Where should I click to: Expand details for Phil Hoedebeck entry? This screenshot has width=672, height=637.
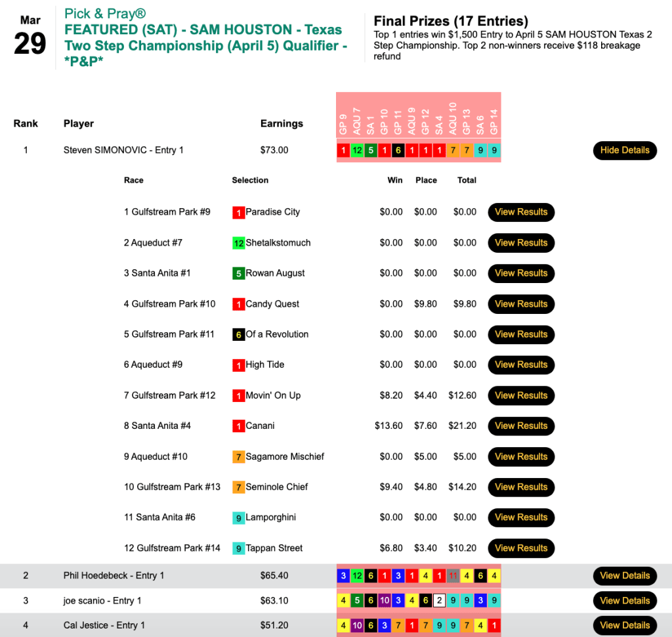click(624, 576)
